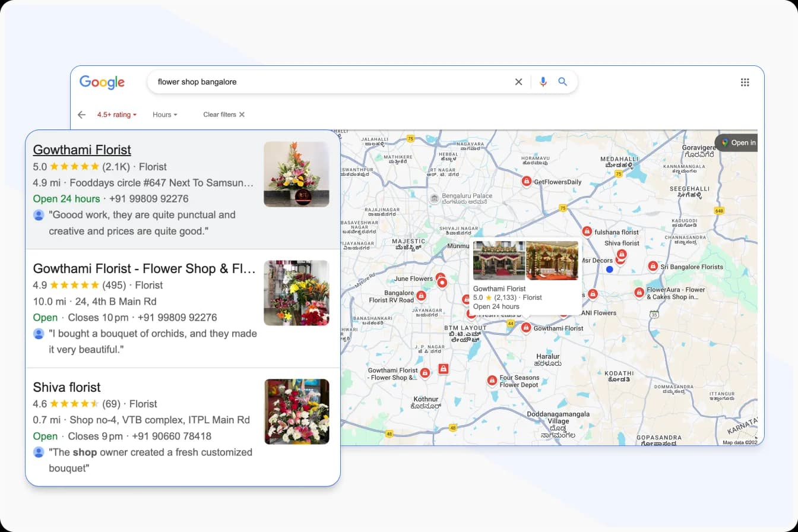Viewport: 798px width, 532px height.
Task: Click the Bengaluru Palace landmark icon
Action: 434,198
